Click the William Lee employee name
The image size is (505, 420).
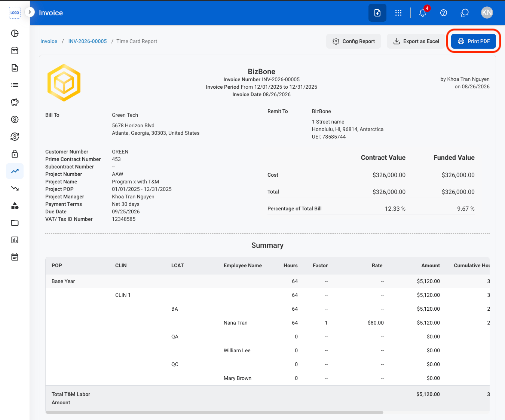pos(237,350)
